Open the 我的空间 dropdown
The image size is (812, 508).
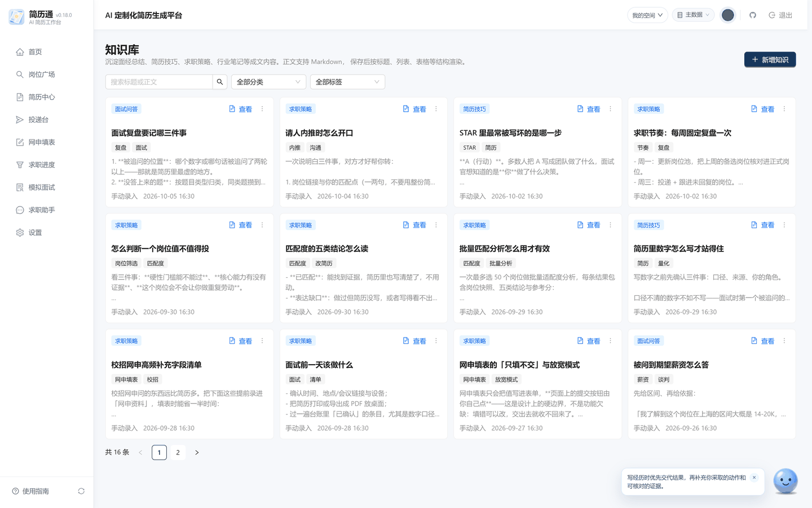click(647, 15)
